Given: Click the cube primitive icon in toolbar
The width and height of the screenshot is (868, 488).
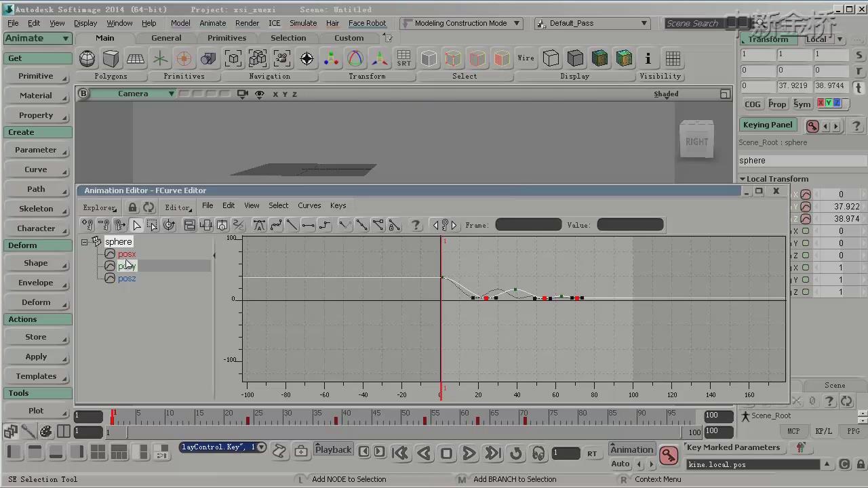Looking at the screenshot, I should click(x=111, y=59).
